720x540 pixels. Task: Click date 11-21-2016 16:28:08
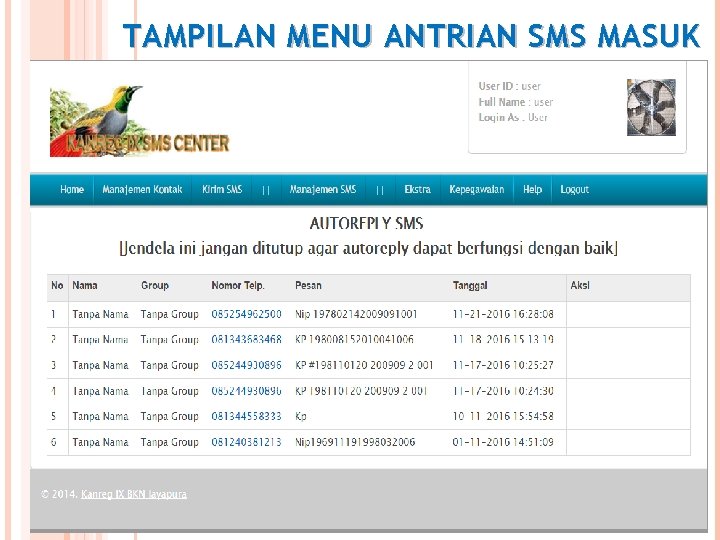503,314
